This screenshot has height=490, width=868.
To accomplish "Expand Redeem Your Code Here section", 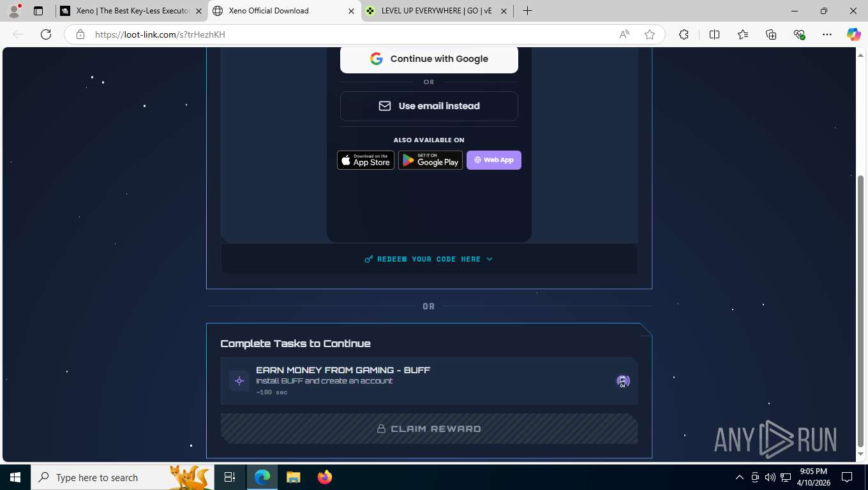I will (429, 259).
